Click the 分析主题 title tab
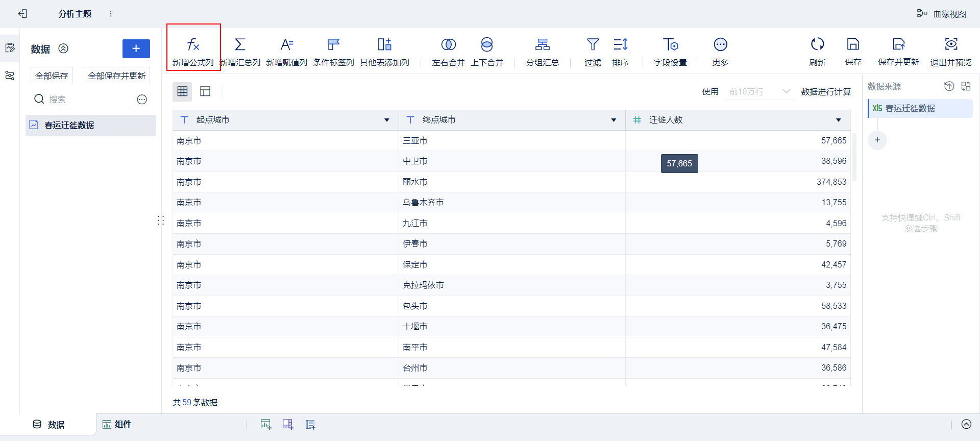 coord(75,14)
